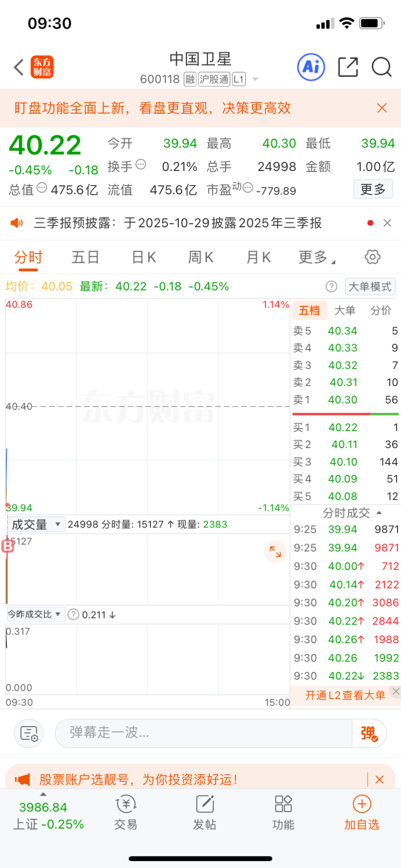Tap the question mark help icon

[331, 287]
